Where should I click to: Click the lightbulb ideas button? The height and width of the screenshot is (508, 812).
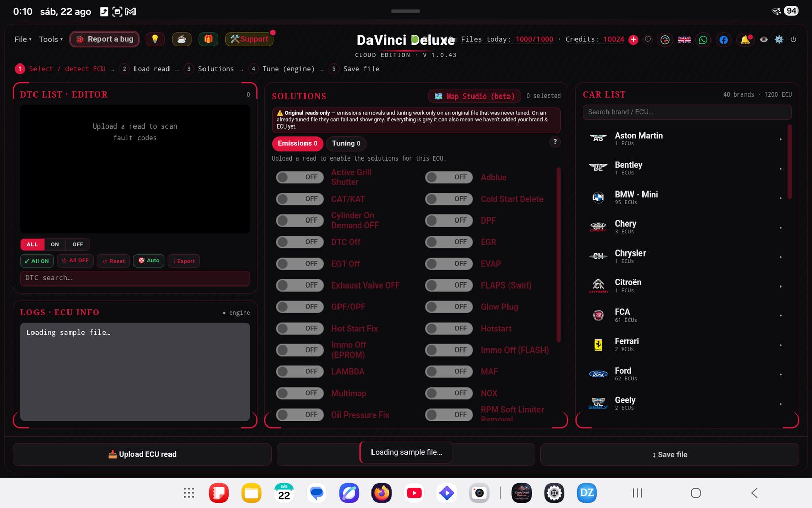pos(155,39)
